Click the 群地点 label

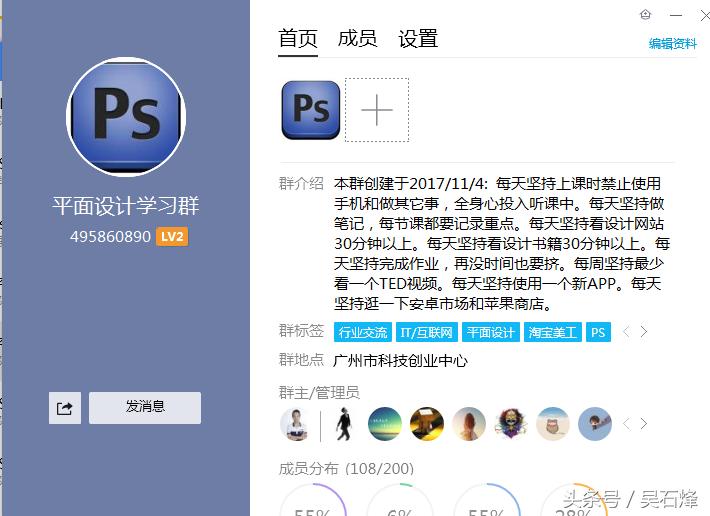[301, 360]
